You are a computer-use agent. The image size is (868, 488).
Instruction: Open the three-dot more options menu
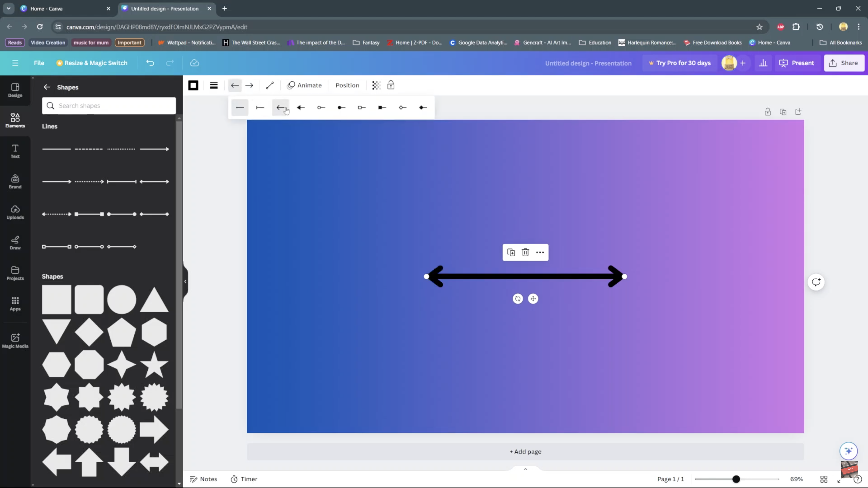540,253
